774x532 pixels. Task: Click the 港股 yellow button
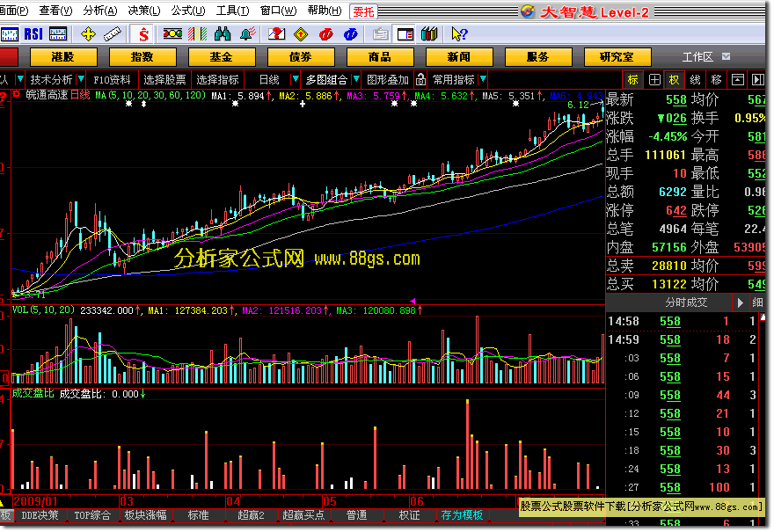pos(63,57)
